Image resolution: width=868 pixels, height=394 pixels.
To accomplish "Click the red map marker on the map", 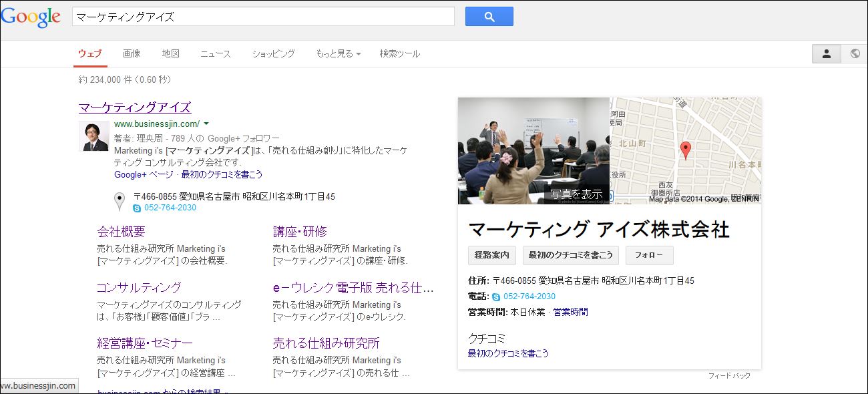I will [x=685, y=150].
